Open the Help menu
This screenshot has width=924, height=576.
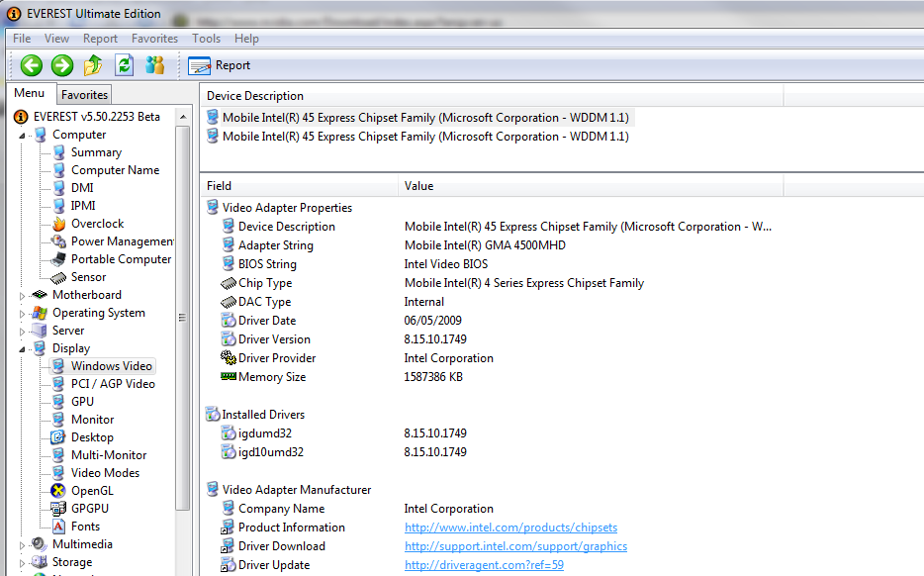click(246, 39)
